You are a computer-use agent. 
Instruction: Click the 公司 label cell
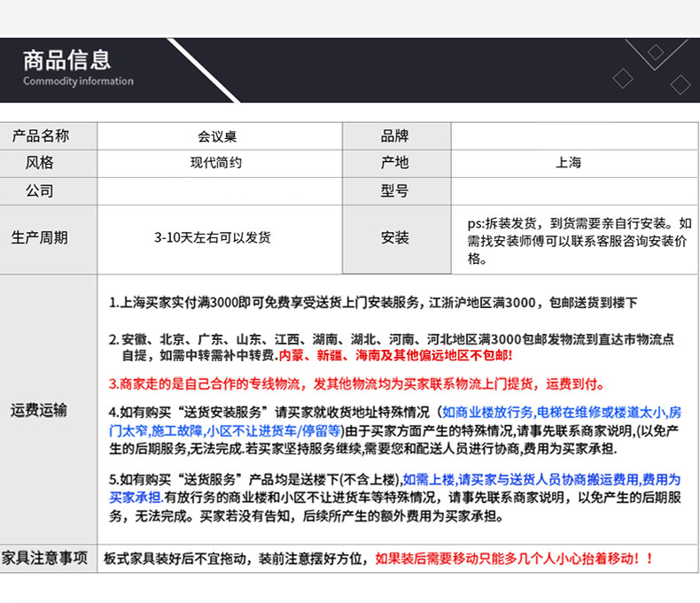click(x=48, y=191)
